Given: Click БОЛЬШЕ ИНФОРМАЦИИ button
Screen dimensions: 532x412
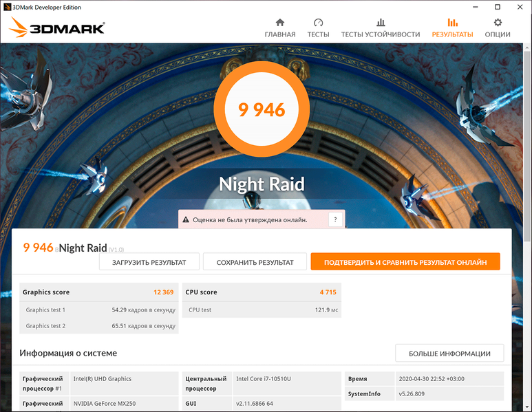Looking at the screenshot, I should point(449,354).
